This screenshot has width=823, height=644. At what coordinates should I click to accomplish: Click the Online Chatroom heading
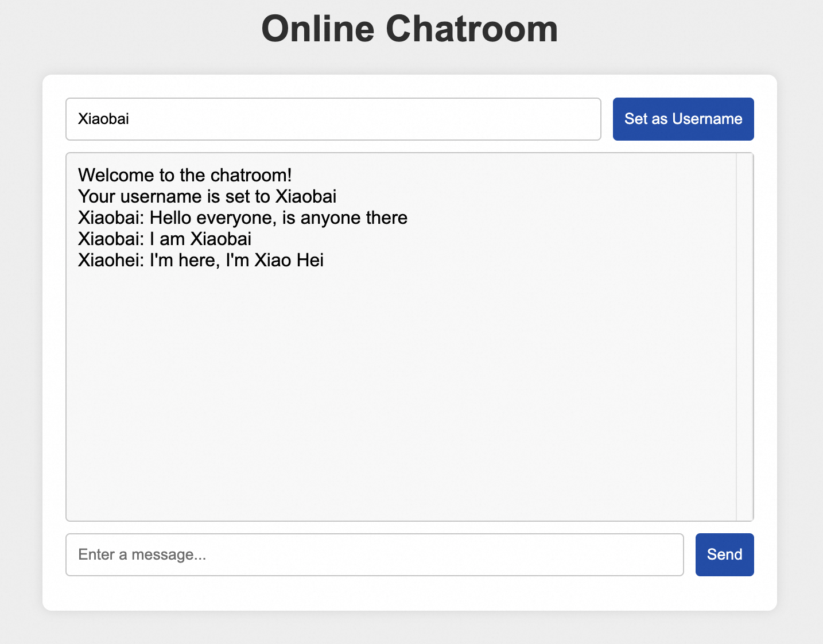point(410,29)
